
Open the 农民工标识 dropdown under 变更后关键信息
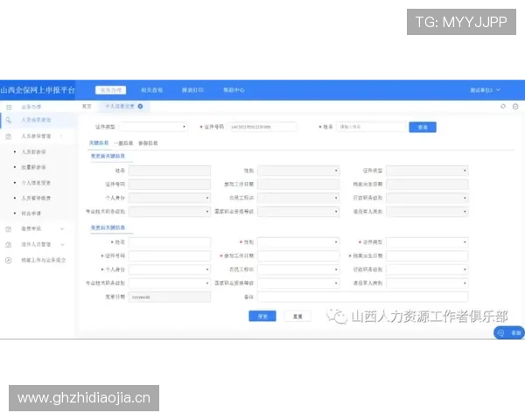point(298,269)
